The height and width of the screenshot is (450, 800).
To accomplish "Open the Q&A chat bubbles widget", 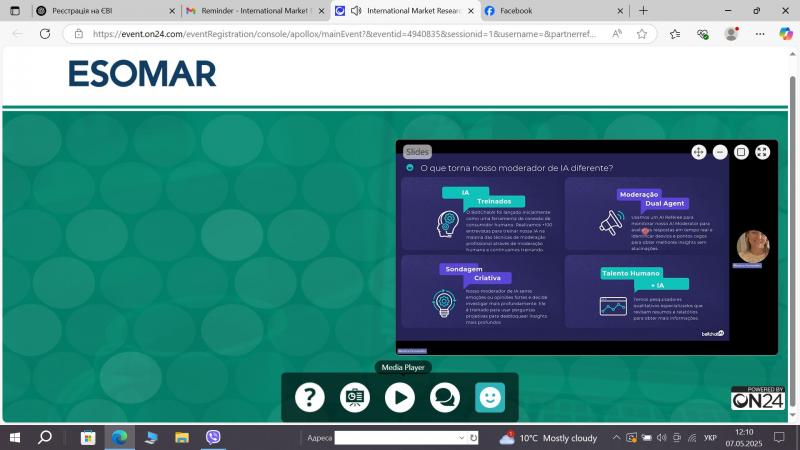I will pos(445,397).
